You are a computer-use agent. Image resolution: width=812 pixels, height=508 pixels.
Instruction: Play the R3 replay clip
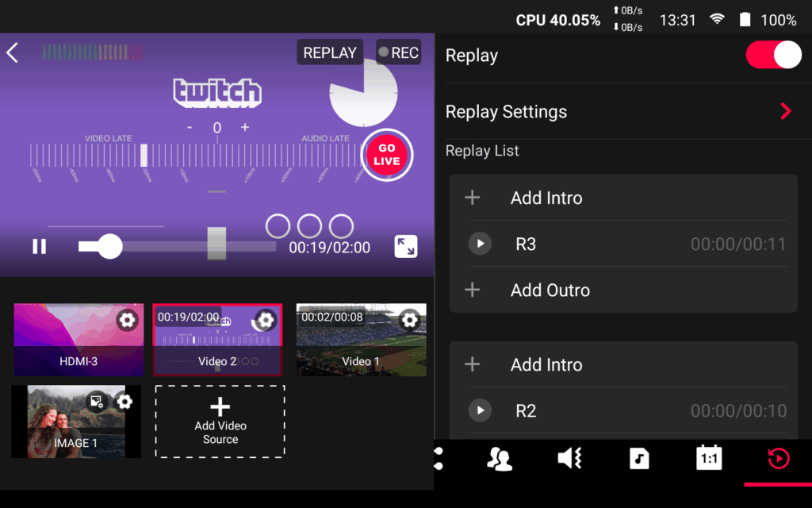(480, 244)
